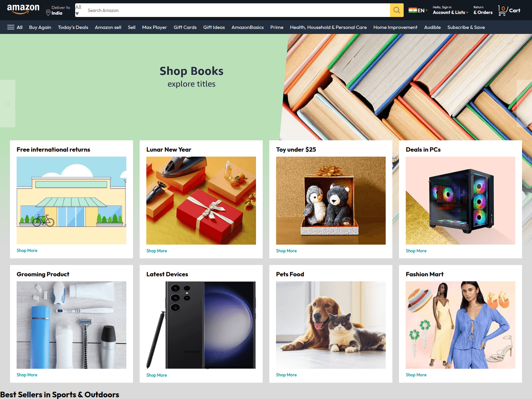
Task: Click the Amazon logo
Action: coord(23,10)
